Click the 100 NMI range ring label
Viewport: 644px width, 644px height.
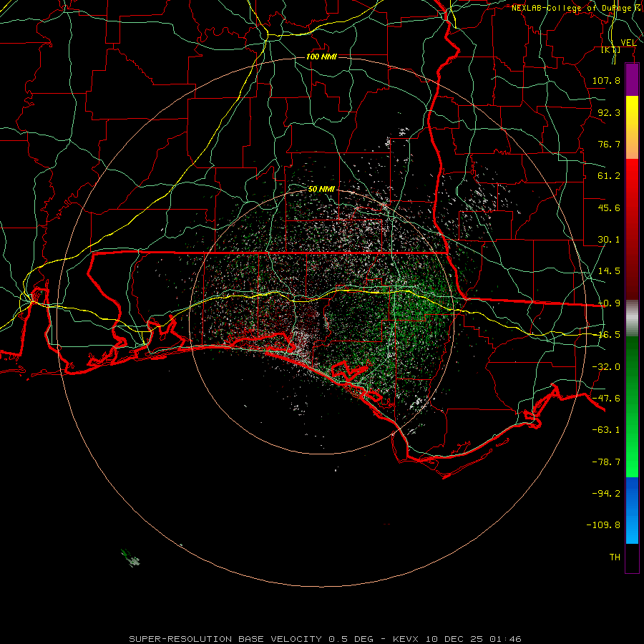tap(321, 57)
